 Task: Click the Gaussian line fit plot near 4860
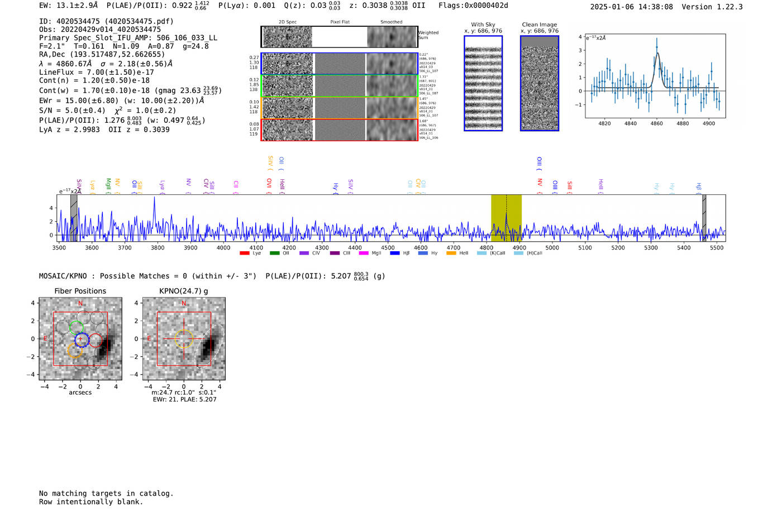point(655,76)
